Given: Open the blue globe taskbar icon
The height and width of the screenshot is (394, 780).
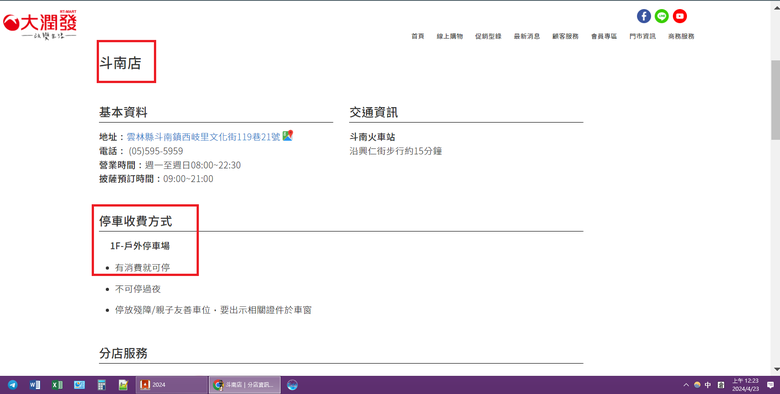Looking at the screenshot, I should [292, 385].
